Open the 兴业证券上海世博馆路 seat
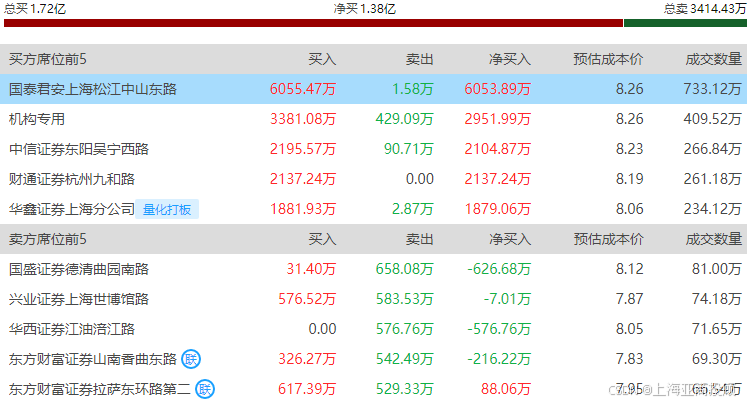This screenshot has height=403, width=747. pos(79,299)
